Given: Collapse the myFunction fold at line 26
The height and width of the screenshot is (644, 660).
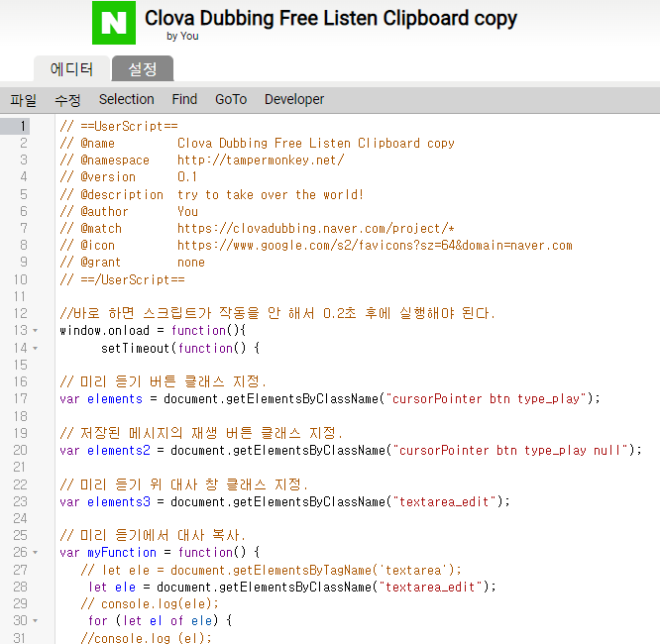Looking at the screenshot, I should point(36,552).
